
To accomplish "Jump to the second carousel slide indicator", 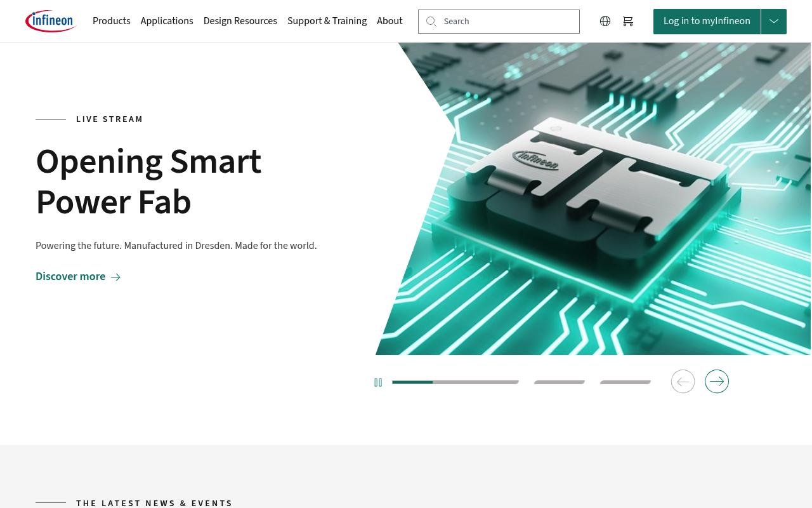I will (560, 382).
